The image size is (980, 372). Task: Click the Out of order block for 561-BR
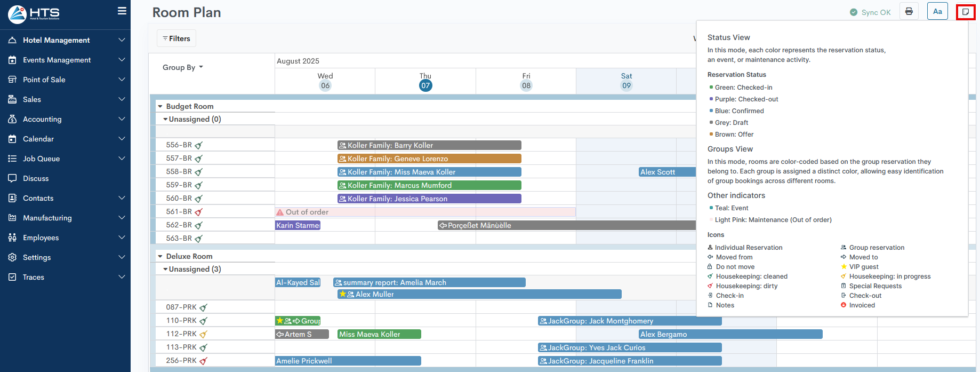(x=425, y=212)
